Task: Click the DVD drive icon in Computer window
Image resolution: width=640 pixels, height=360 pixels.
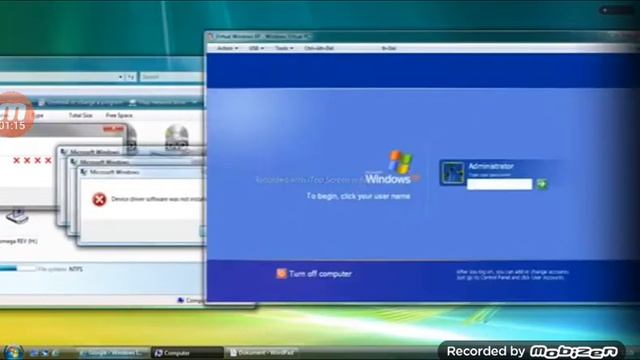Action: point(177,138)
